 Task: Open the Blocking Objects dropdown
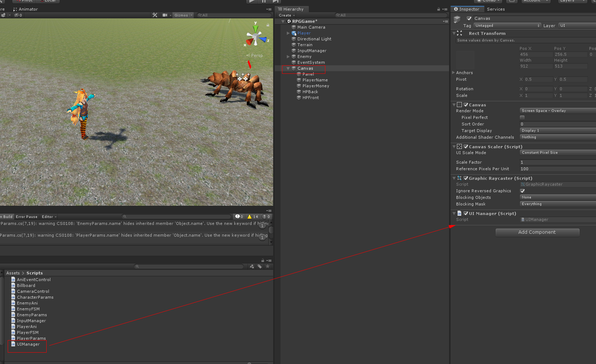tap(558, 197)
